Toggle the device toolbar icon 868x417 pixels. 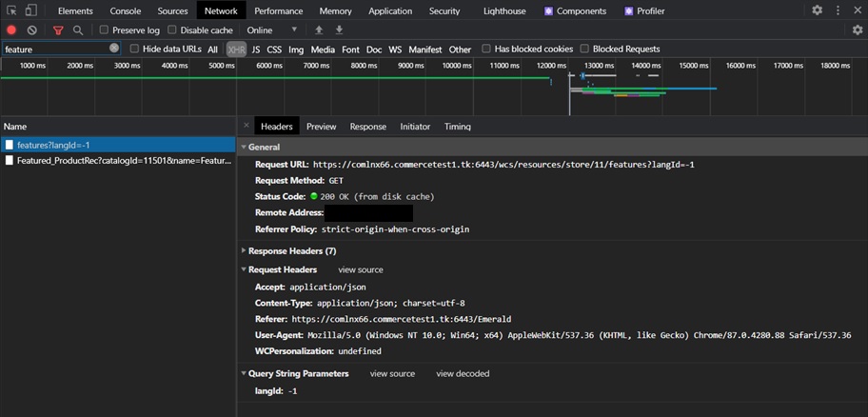tap(30, 10)
